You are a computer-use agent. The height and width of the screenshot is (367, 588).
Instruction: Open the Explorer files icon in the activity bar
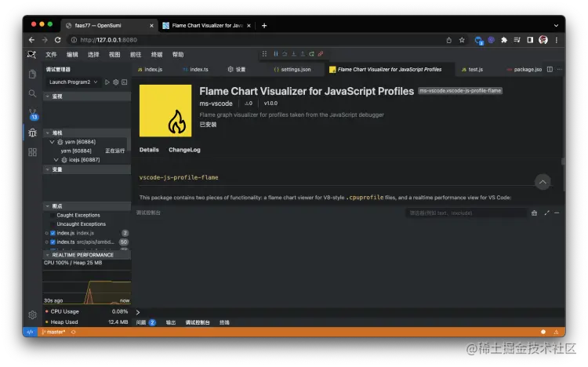tap(33, 74)
